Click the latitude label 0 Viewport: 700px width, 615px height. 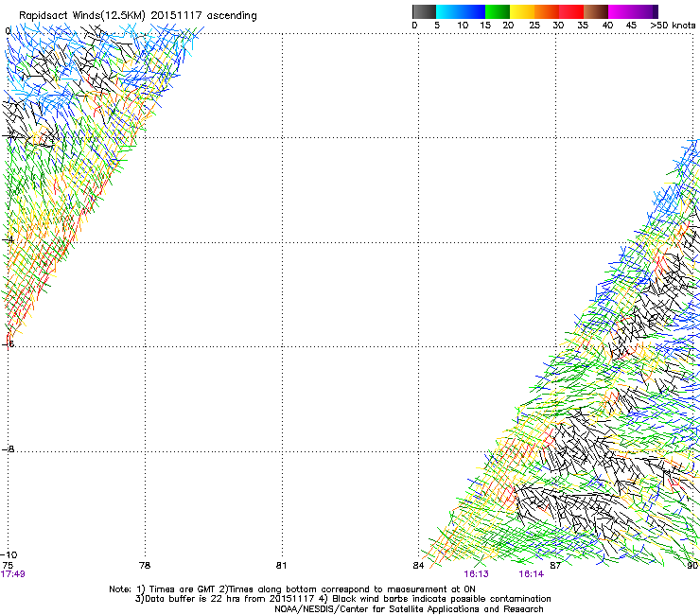click(8, 31)
